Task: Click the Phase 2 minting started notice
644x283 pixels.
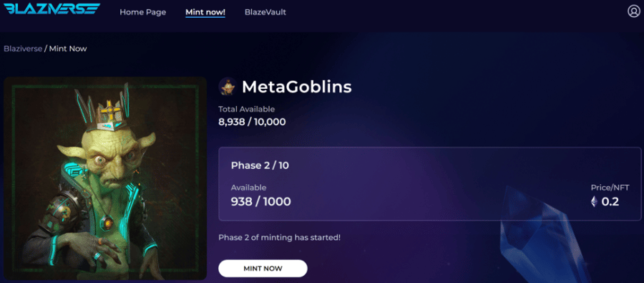Action: point(279,237)
